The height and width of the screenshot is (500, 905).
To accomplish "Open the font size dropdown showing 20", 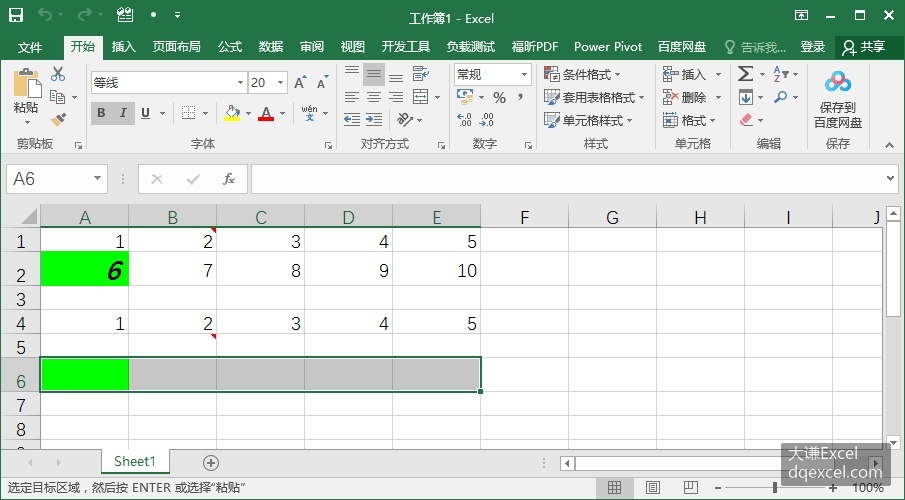I will pos(281,83).
